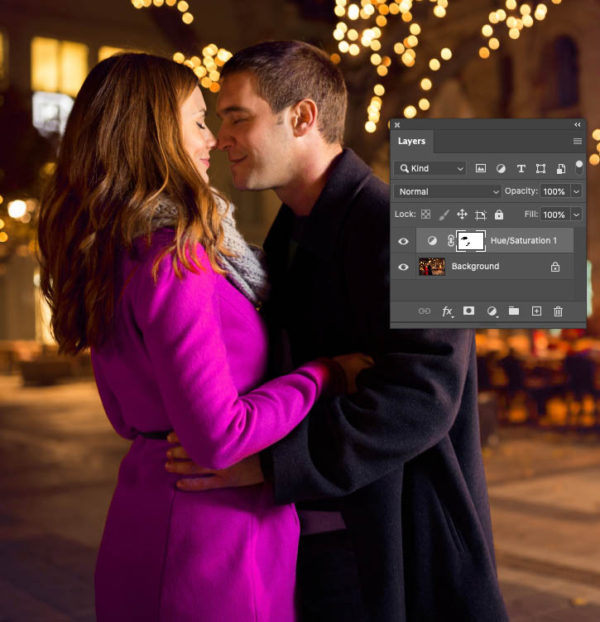Select the Background layer thumbnail
Viewport: 600px width, 622px height.
[432, 266]
